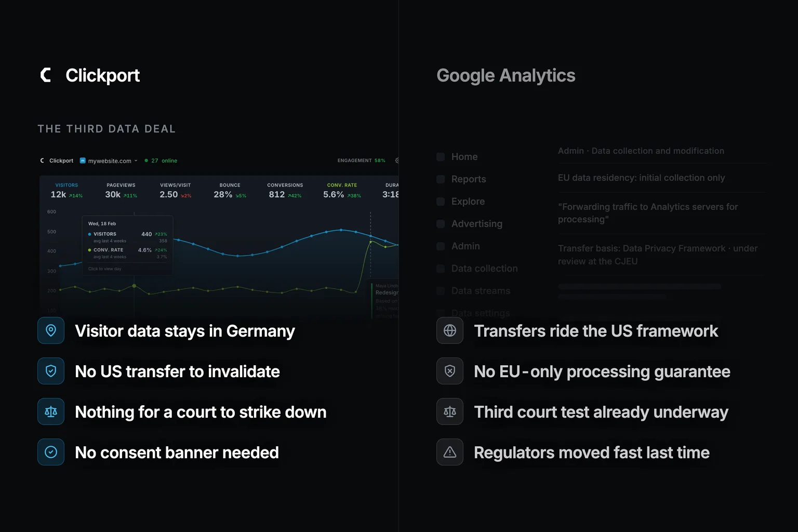Select the Pageviews 30k metric tab
Viewport: 798px width, 532px height.
(121, 191)
